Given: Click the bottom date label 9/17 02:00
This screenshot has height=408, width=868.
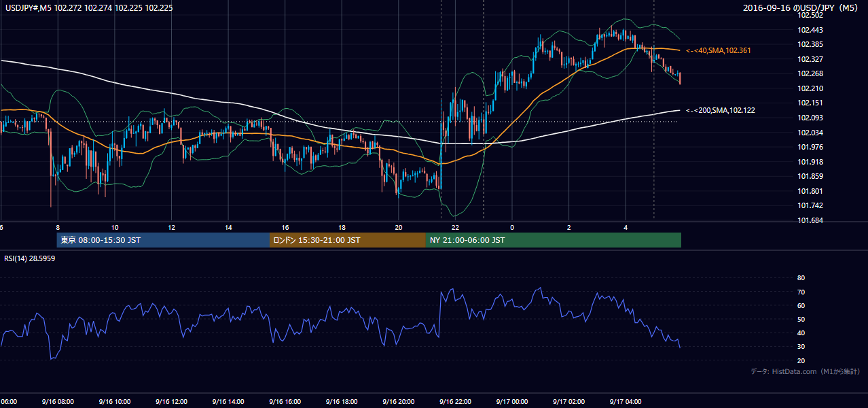Looking at the screenshot, I should pos(569,402).
